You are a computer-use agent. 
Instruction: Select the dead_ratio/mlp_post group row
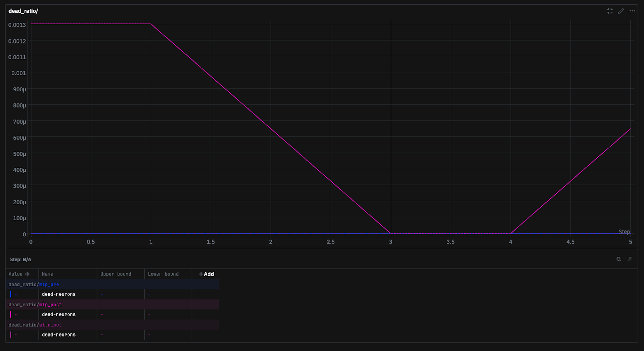[x=112, y=304]
